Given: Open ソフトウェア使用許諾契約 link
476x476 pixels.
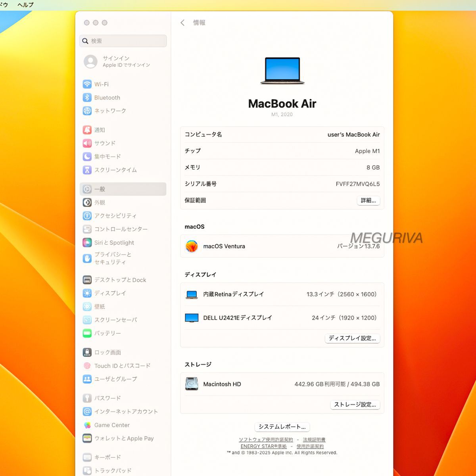Looking at the screenshot, I should point(266,440).
